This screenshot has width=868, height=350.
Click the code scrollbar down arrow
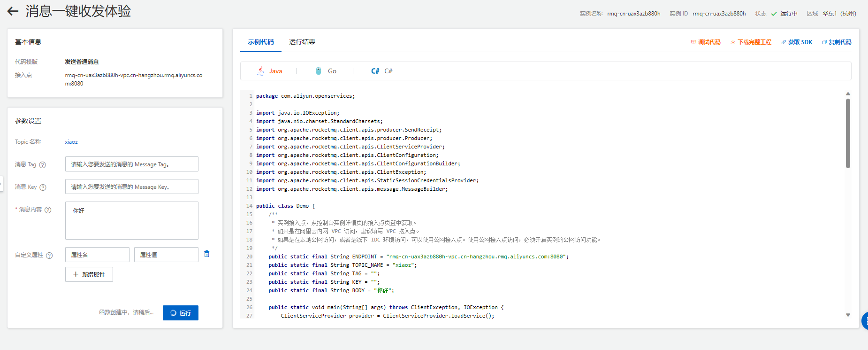848,315
